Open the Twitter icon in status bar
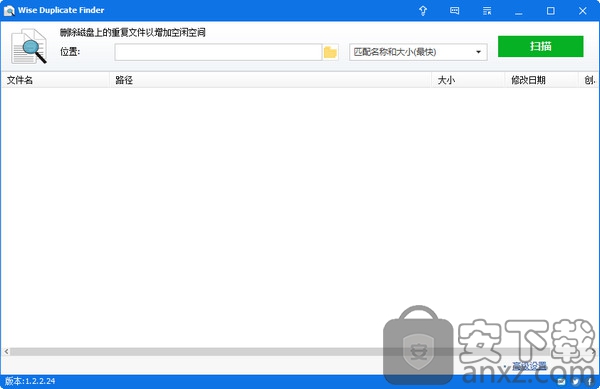Viewport: 600px width, 389px height. 576,381
